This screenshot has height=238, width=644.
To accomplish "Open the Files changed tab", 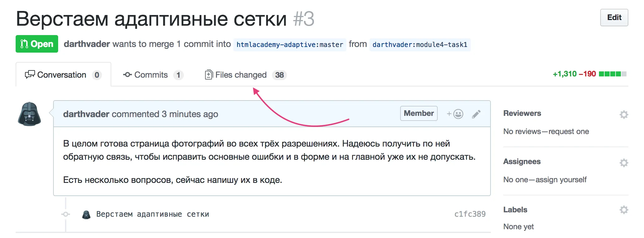I will pos(241,75).
